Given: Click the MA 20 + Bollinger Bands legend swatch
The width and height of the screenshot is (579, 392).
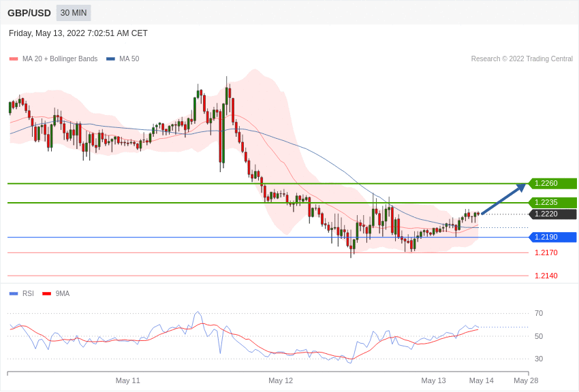Looking at the screenshot, I should (x=14, y=59).
